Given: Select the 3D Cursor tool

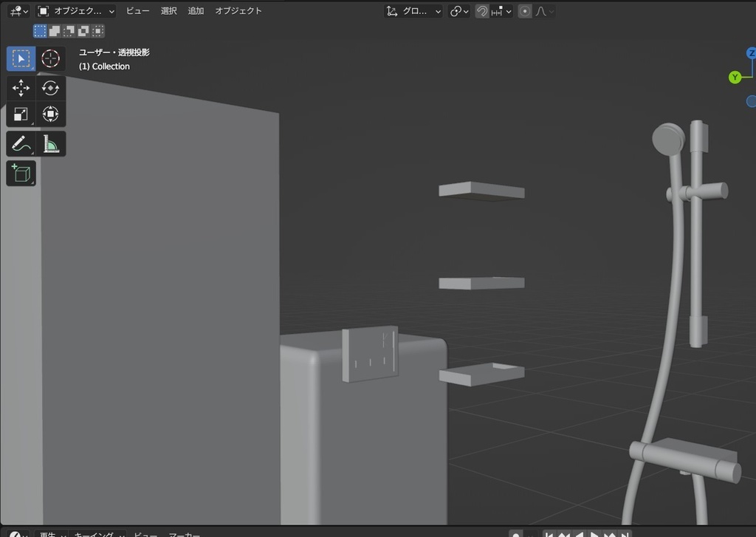Looking at the screenshot, I should (x=50, y=58).
